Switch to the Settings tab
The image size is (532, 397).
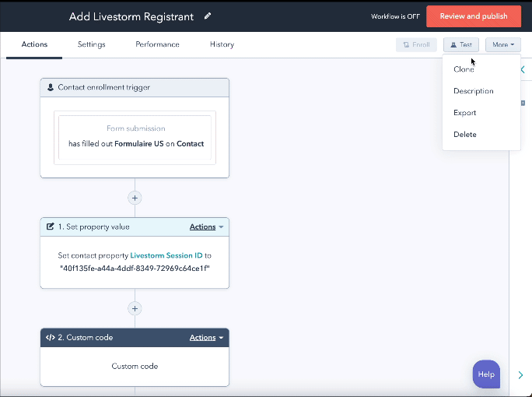tap(92, 44)
